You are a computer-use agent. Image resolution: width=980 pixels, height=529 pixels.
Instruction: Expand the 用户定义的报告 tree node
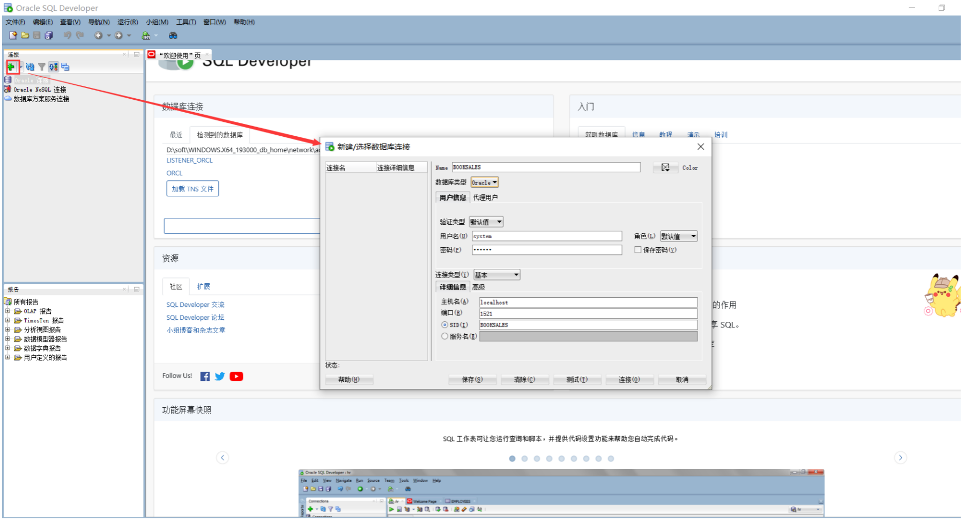click(8, 357)
